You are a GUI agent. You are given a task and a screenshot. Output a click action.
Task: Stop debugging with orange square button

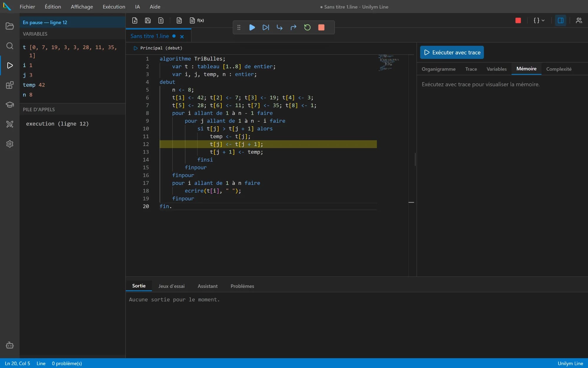click(x=321, y=27)
